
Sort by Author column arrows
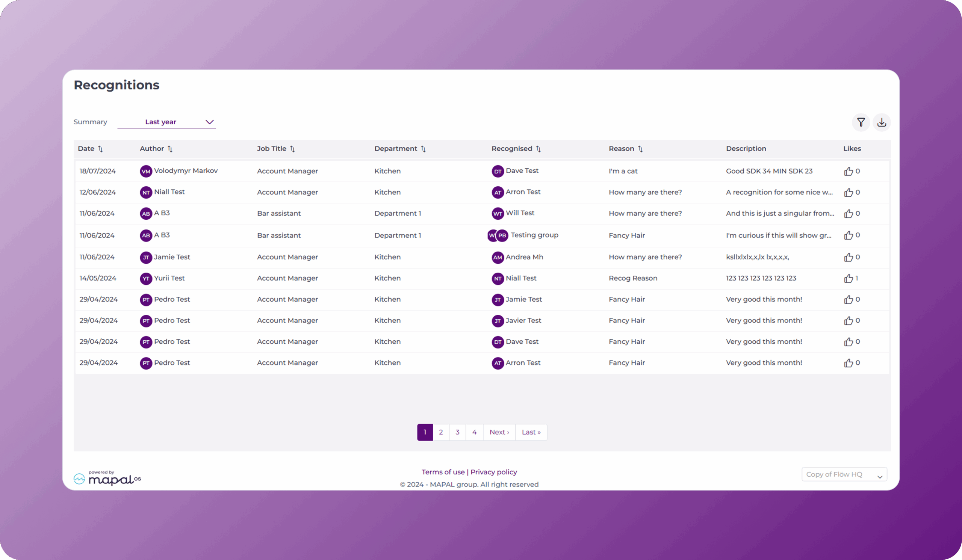pyautogui.click(x=170, y=149)
